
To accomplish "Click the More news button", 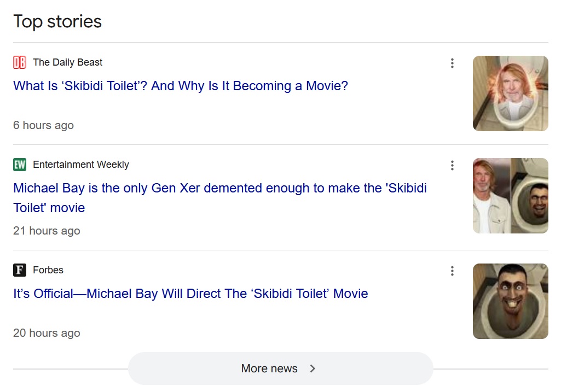I will (x=280, y=368).
